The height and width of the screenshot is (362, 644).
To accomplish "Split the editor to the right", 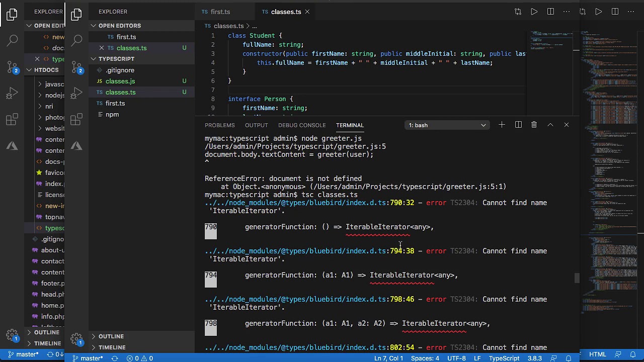I will pyautogui.click(x=550, y=12).
